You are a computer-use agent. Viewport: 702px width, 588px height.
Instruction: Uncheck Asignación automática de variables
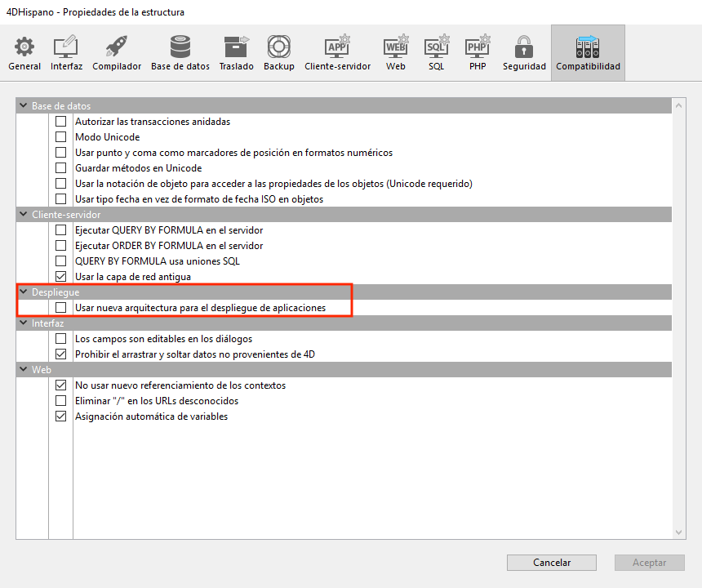(x=61, y=416)
